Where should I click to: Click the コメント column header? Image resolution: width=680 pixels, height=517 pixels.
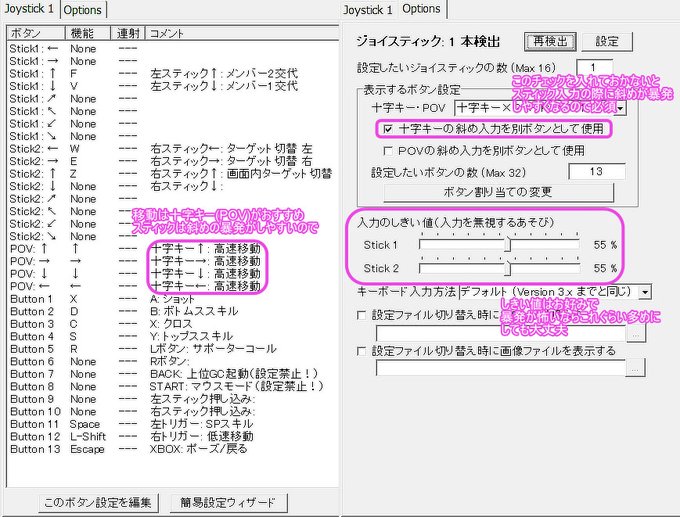[x=242, y=33]
